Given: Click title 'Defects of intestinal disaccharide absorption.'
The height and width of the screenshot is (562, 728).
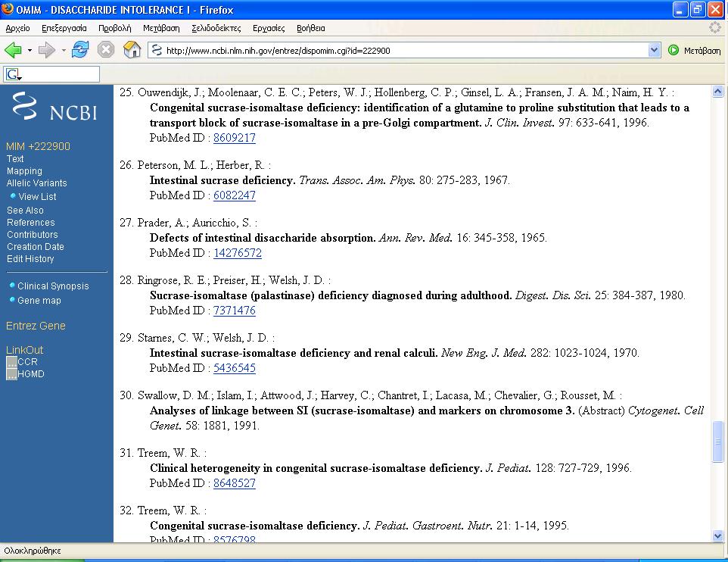Looking at the screenshot, I should [263, 238].
